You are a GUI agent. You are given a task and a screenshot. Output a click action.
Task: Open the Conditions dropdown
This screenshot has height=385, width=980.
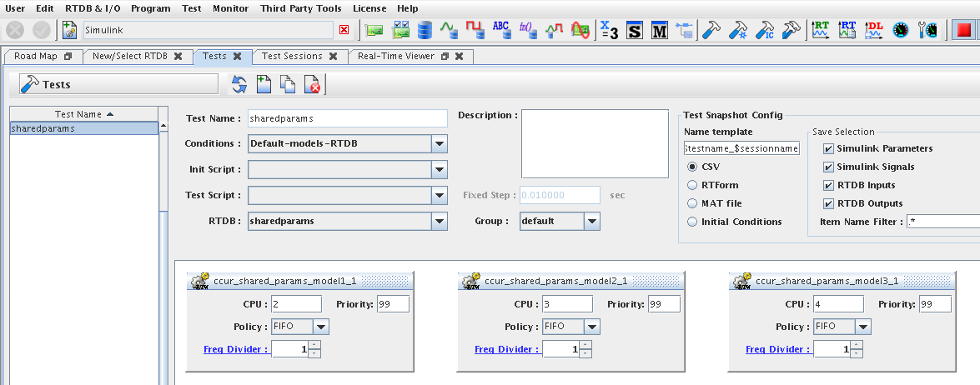click(x=440, y=143)
